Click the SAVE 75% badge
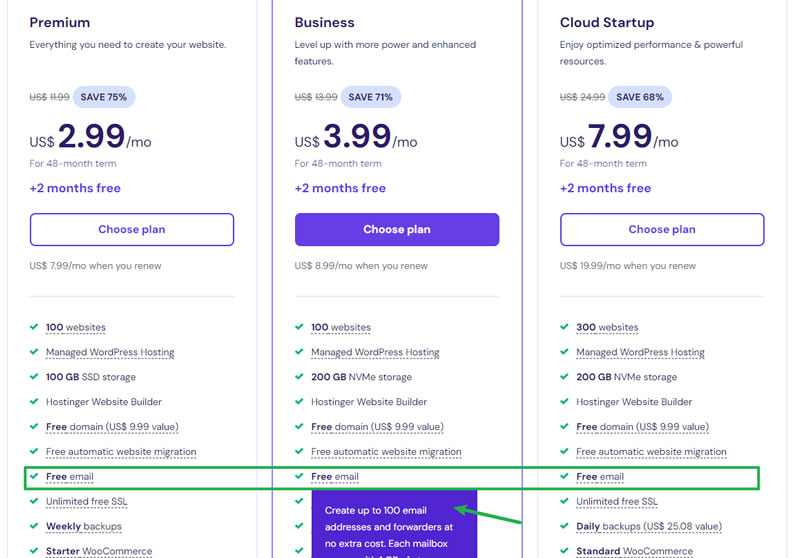 pos(104,97)
